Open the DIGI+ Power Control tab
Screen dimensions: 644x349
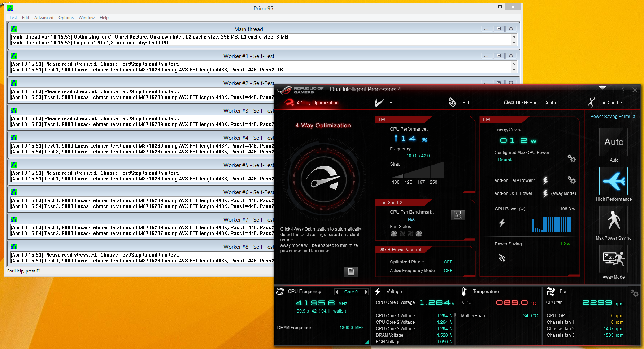click(531, 102)
